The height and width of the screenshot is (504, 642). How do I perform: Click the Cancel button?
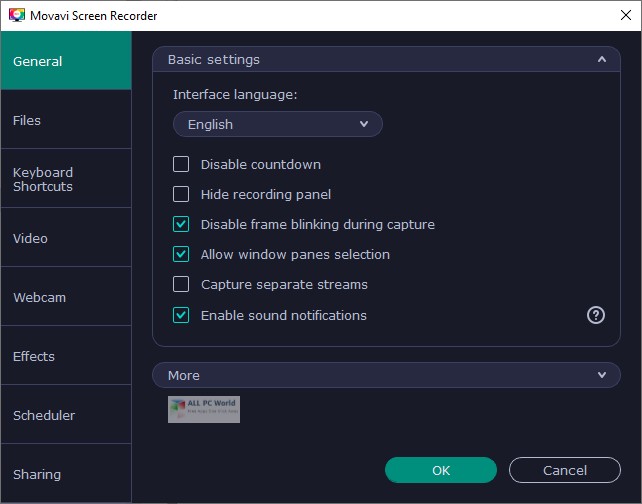tap(565, 470)
